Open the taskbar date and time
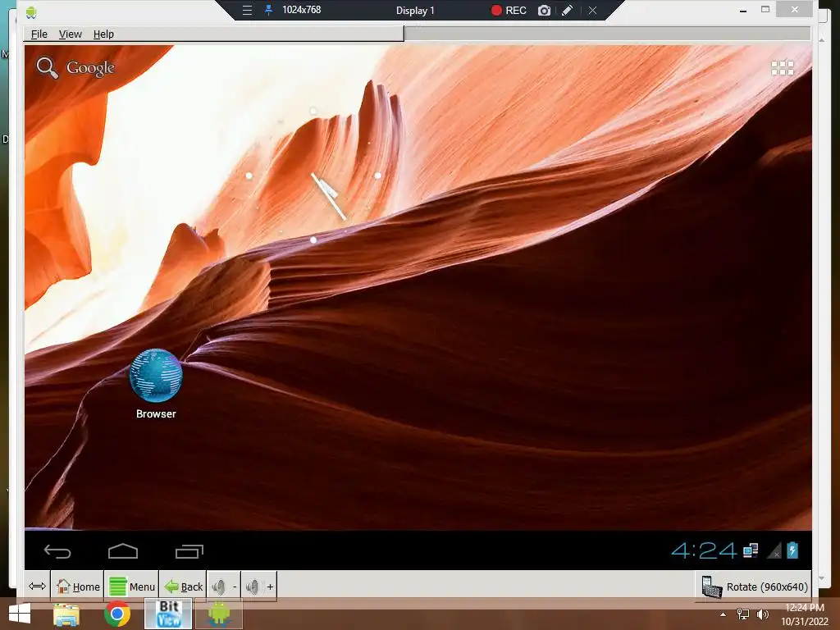This screenshot has height=630, width=840. [x=805, y=614]
